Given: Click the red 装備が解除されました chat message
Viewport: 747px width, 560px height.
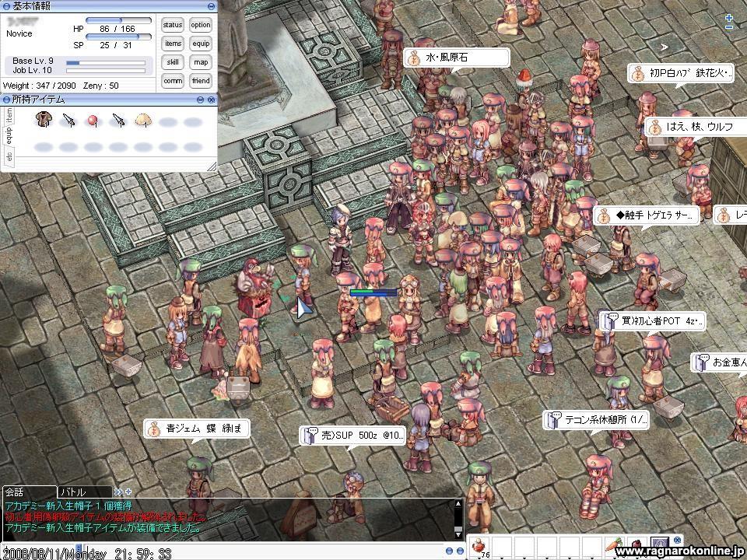Looking at the screenshot, I should 107,517.
